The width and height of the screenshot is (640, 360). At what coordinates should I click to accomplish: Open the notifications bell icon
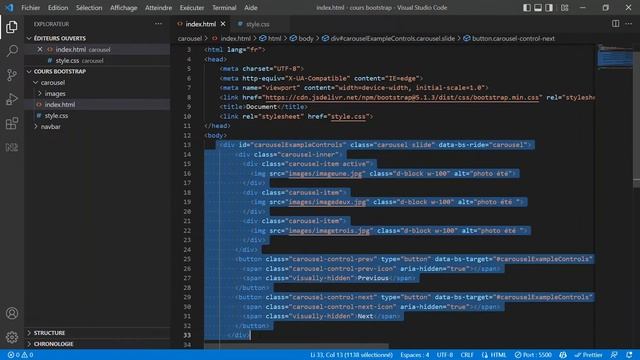pos(629,355)
